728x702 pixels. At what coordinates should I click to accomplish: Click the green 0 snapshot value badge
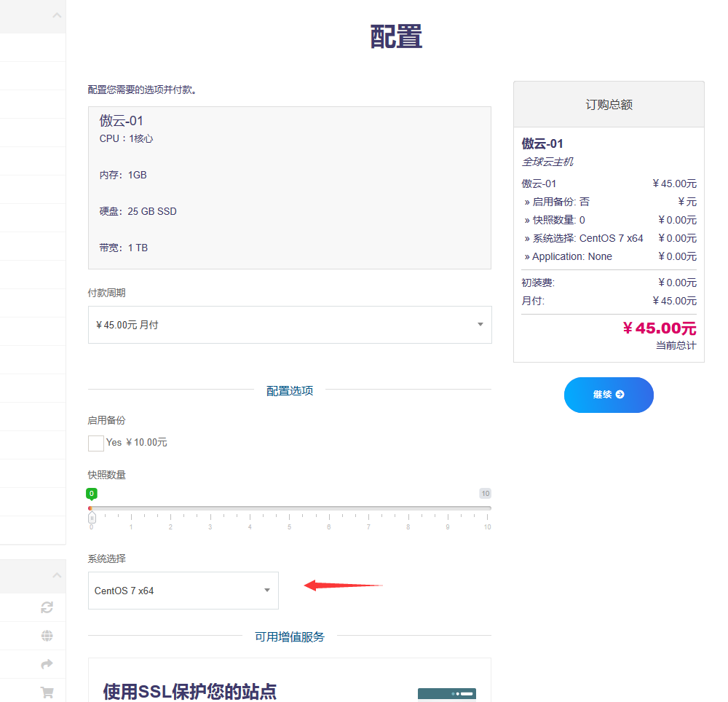click(x=92, y=493)
